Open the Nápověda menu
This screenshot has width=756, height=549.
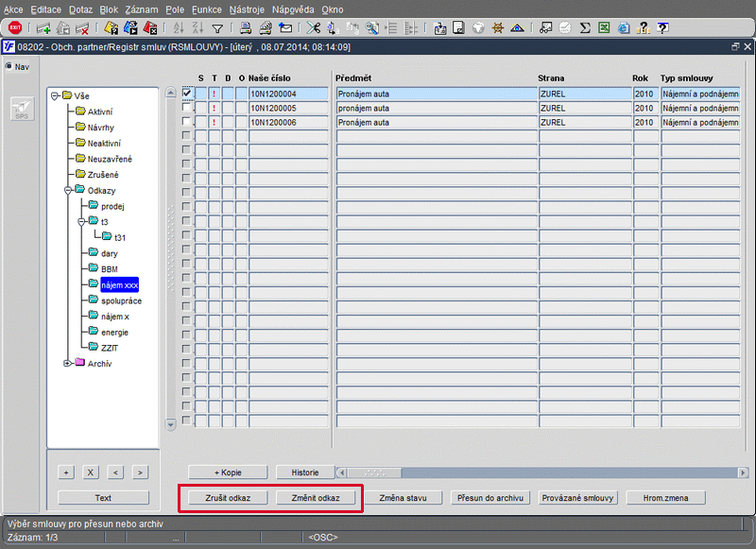pos(293,9)
